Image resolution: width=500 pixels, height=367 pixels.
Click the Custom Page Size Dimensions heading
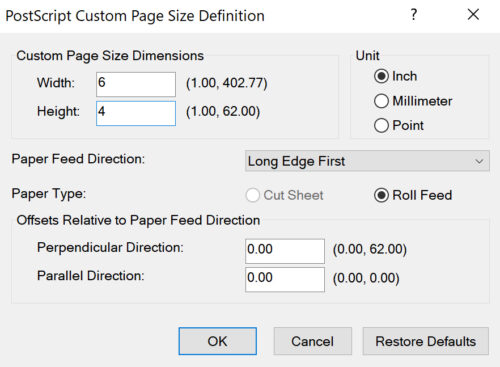(x=110, y=56)
